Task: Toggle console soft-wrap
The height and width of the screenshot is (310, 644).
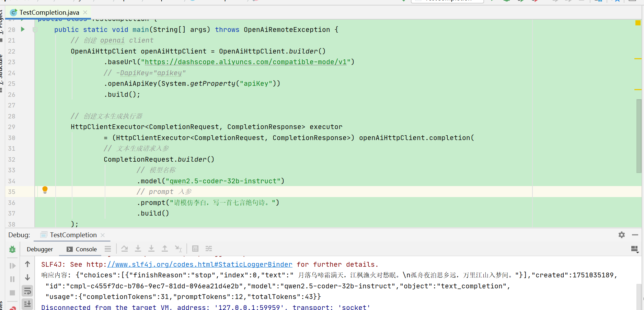Action: 27,291
